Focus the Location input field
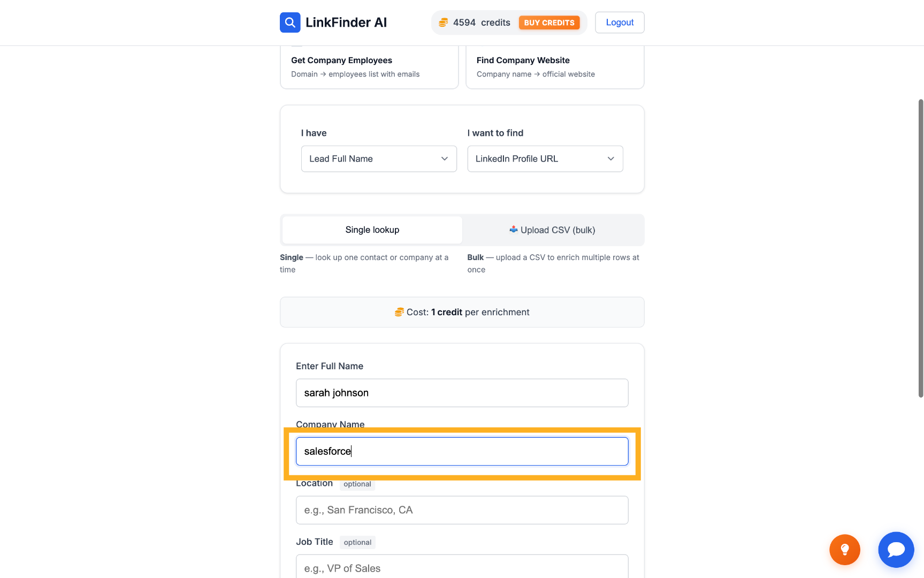Image resolution: width=924 pixels, height=578 pixels. [x=462, y=510]
